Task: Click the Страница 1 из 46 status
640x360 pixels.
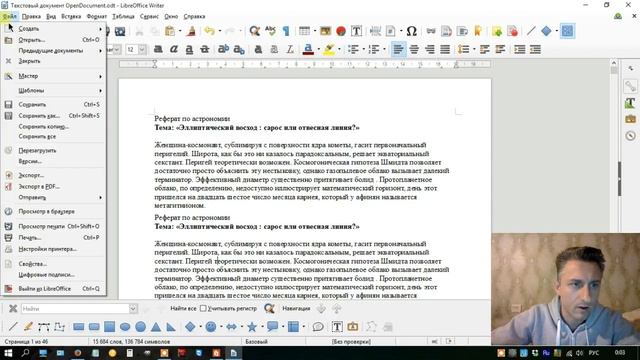Action: (26, 342)
